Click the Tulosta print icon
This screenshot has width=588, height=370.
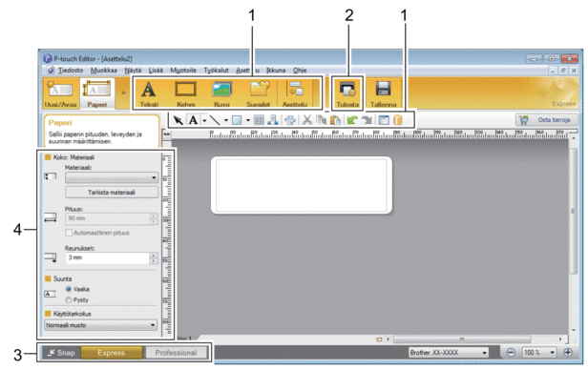tap(347, 89)
